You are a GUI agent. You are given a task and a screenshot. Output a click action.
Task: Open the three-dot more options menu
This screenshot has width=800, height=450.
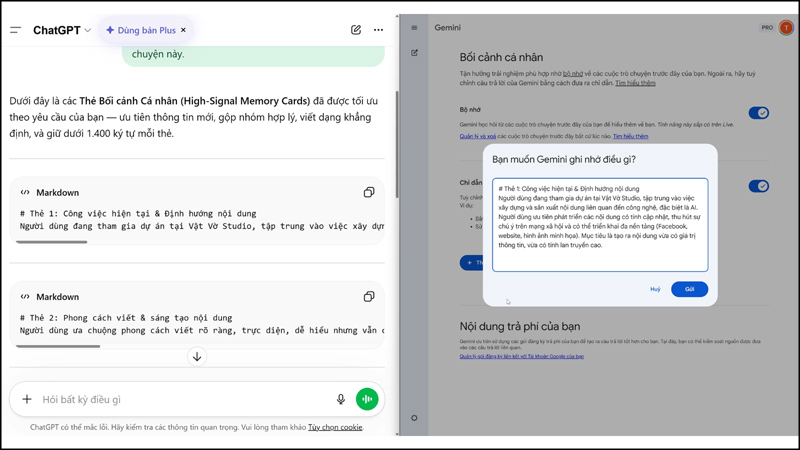378,30
